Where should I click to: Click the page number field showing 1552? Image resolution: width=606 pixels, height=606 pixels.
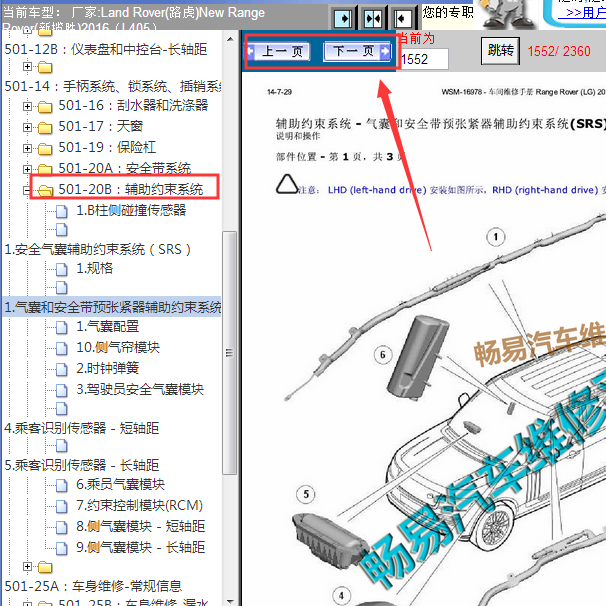pos(424,59)
